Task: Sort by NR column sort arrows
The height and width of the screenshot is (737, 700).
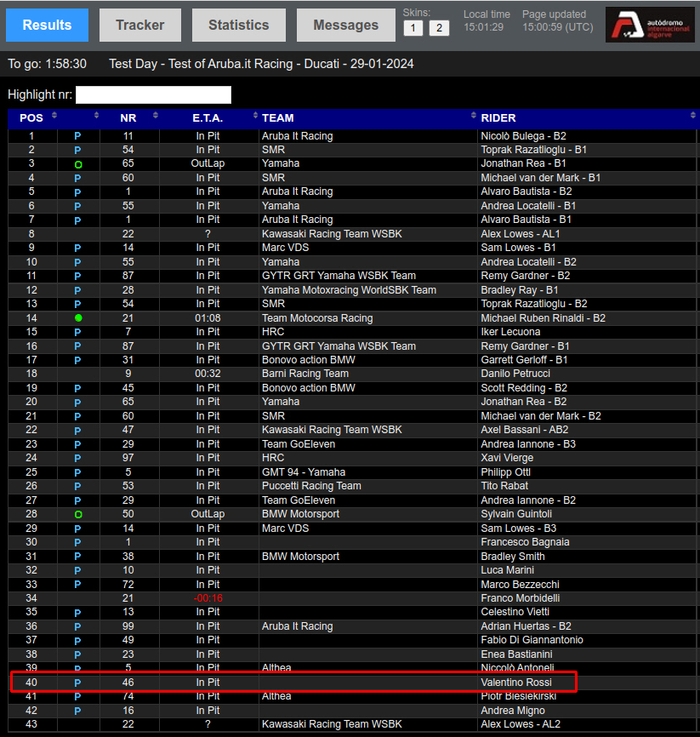Action: click(155, 117)
